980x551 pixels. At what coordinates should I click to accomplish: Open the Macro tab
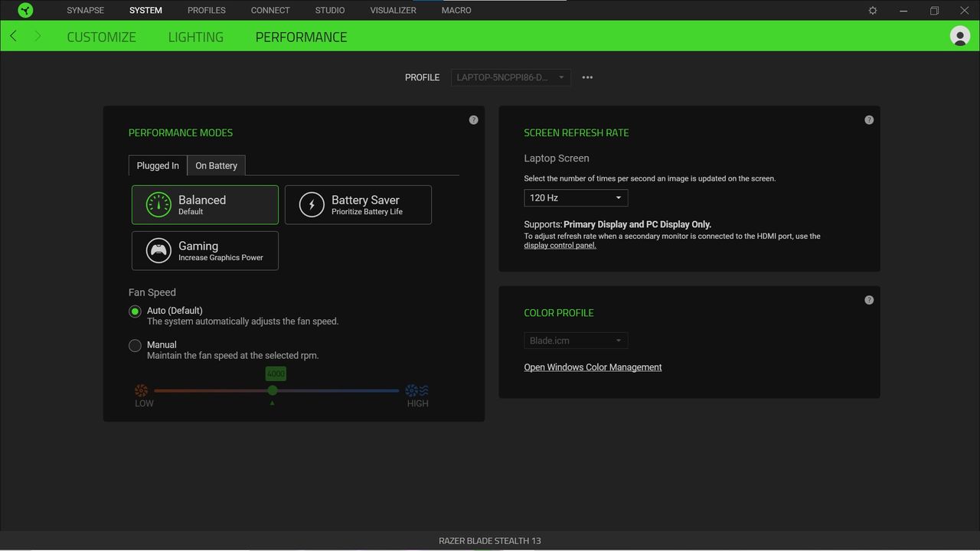coord(456,10)
